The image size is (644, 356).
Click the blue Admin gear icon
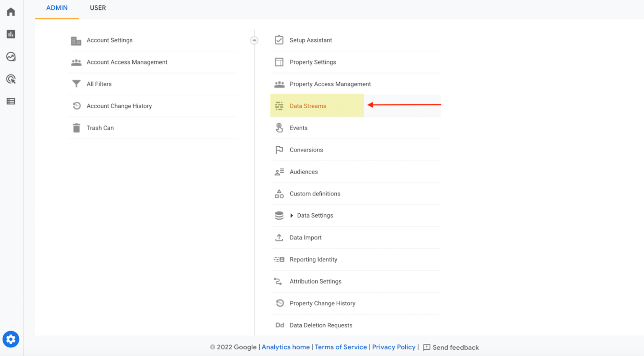coord(11,339)
